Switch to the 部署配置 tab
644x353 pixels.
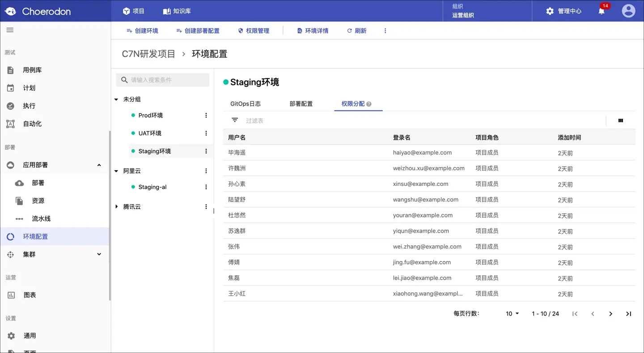point(301,104)
